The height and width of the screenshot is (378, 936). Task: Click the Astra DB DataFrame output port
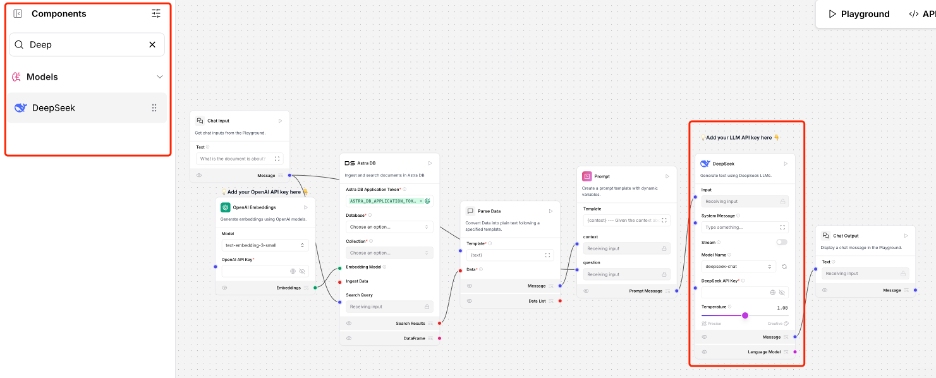[x=440, y=338]
